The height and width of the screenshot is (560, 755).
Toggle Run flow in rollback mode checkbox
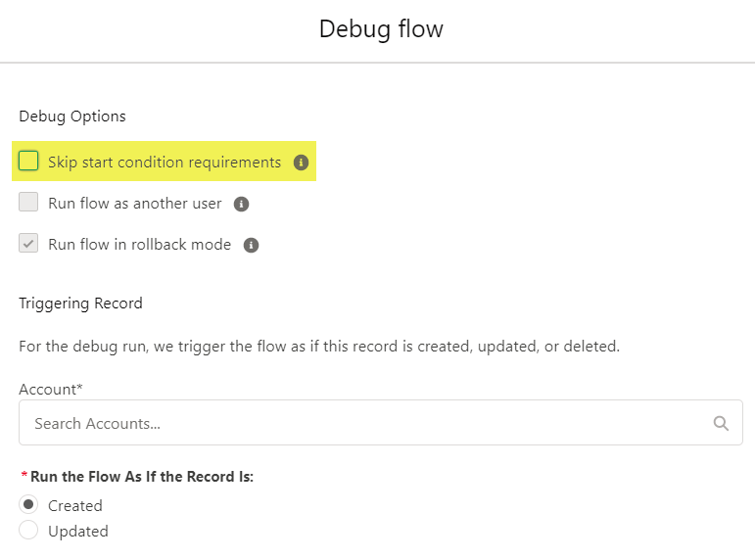point(28,243)
